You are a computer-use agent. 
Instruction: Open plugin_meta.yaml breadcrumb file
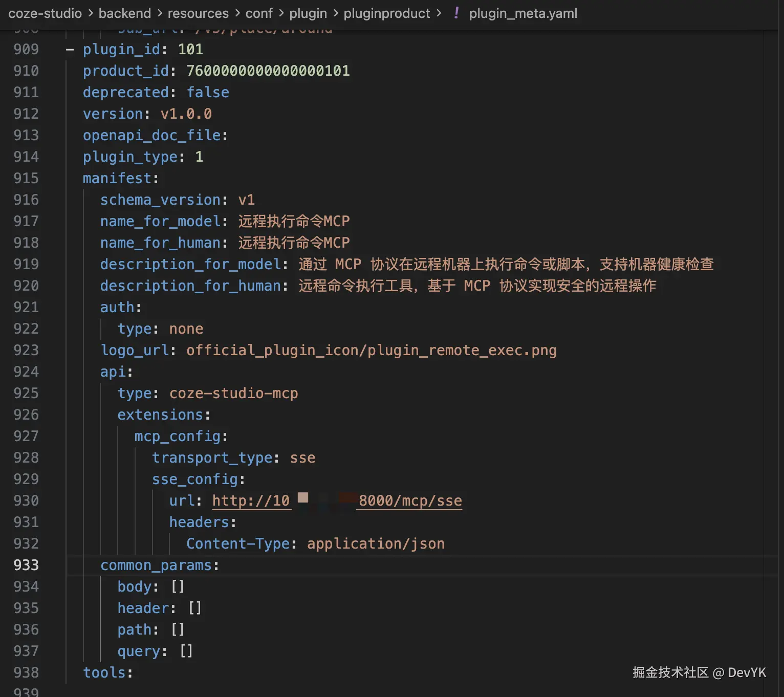pos(523,13)
